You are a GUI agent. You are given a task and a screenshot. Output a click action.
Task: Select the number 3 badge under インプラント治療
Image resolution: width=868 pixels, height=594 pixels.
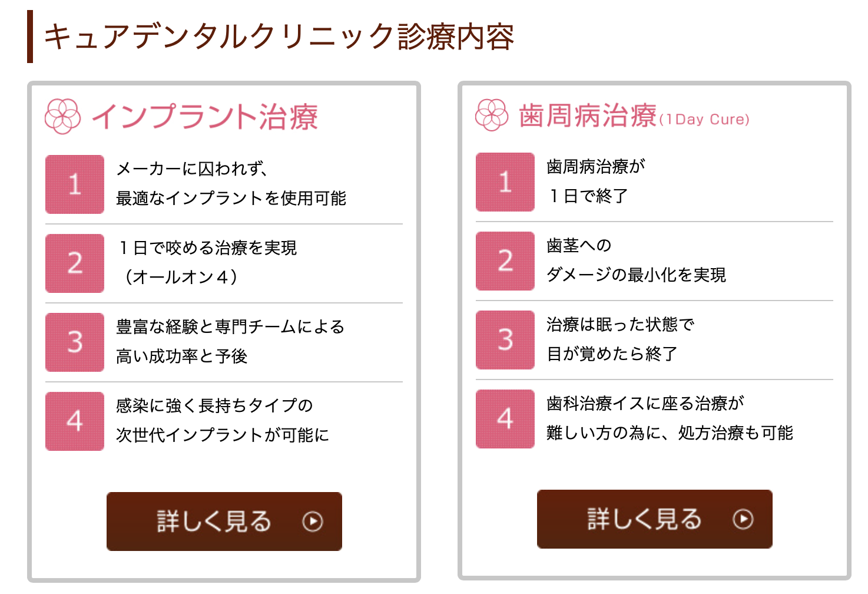pos(74,342)
